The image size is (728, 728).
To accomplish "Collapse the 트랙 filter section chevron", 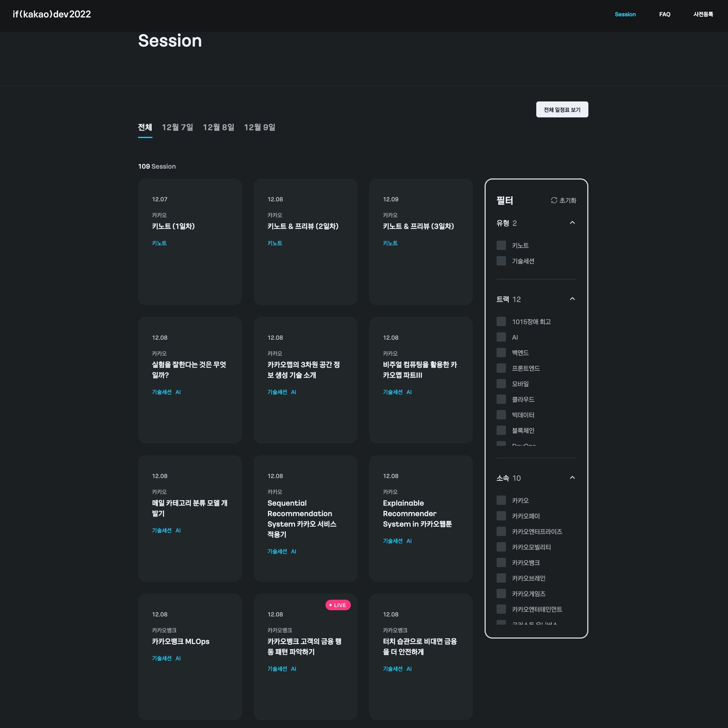I will [572, 299].
